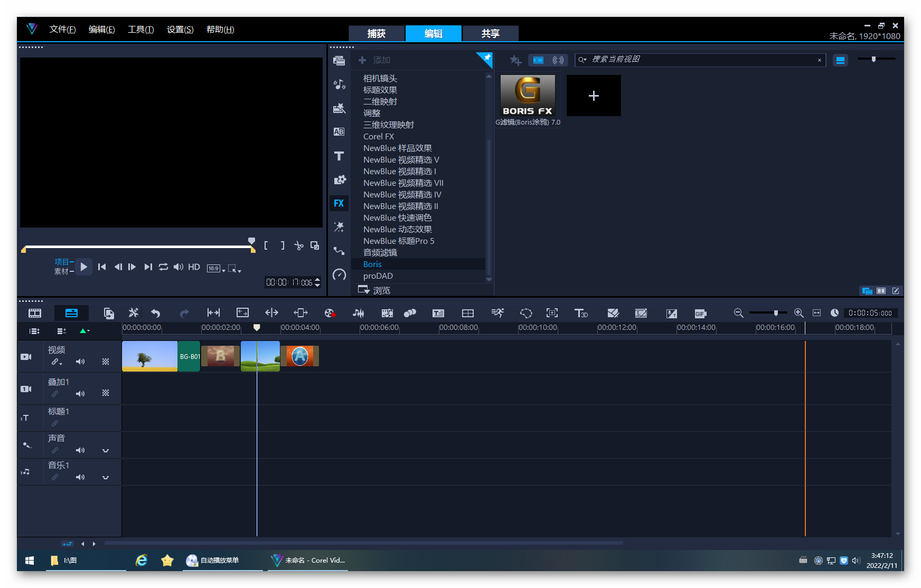
Task: Mute the 音乐1 track audio
Action: pos(80,477)
